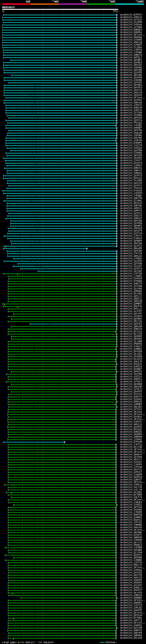The image size is (146, 644).
Task: Select label UniRef100_Q6A9J4
Action: click(x=131, y=454)
